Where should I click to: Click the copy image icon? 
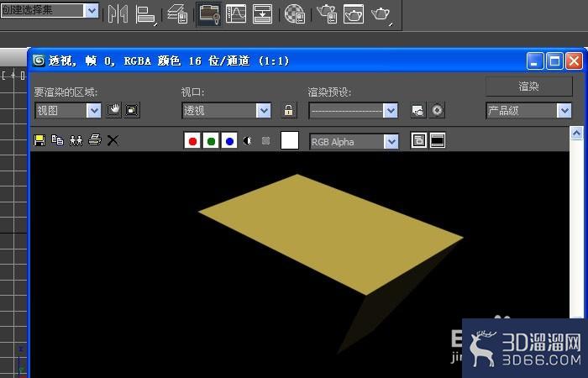coord(57,140)
